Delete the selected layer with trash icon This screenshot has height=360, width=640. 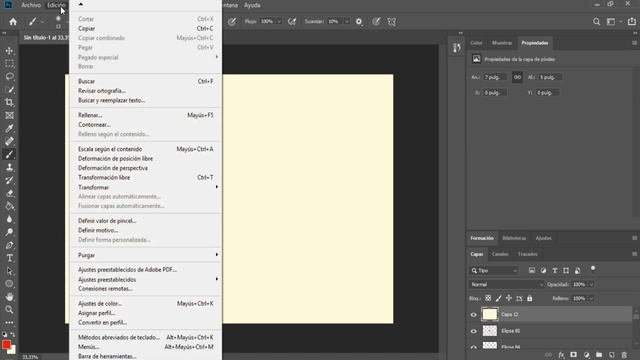624,355
